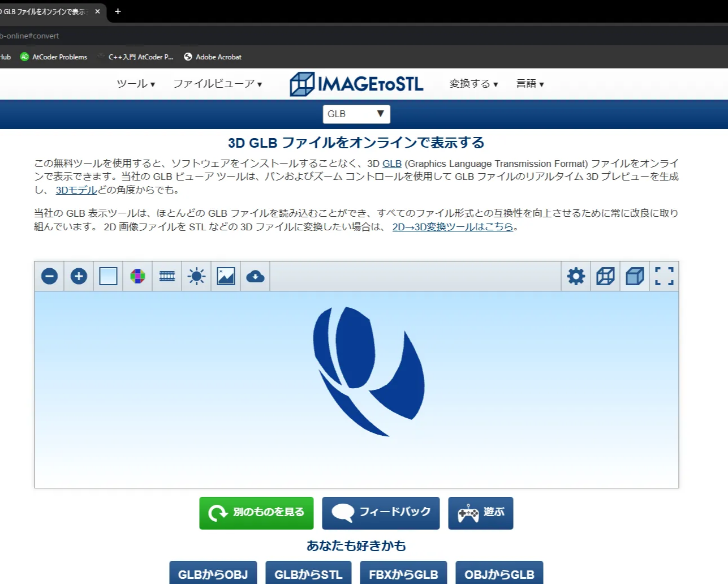Toggle solid shading cube view
The height and width of the screenshot is (584, 728).
[634, 276]
